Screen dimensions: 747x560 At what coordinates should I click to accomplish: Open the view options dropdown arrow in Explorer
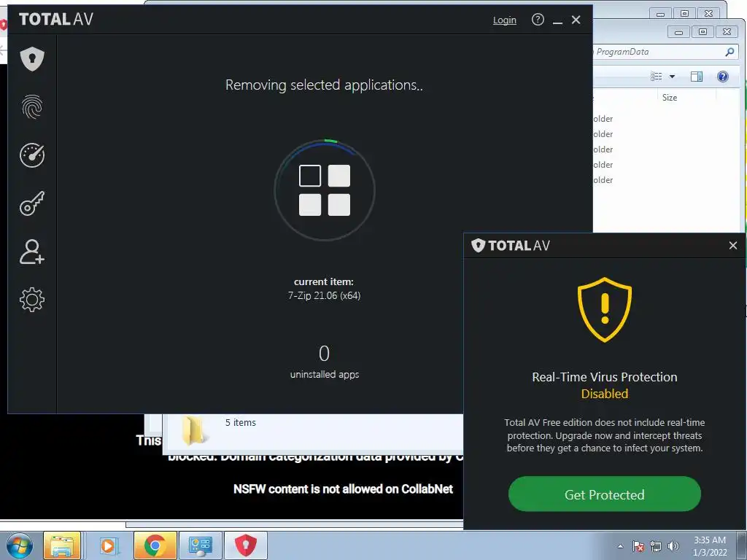click(672, 76)
